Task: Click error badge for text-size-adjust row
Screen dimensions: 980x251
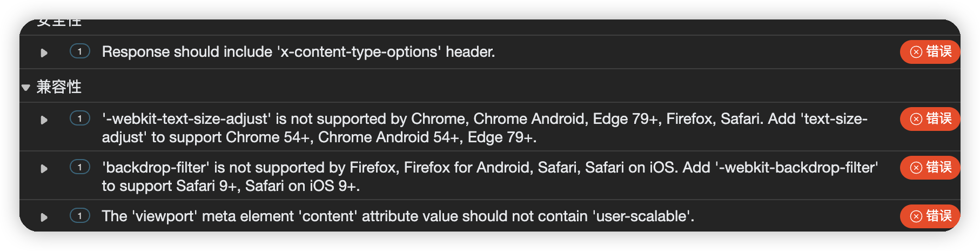Action: (x=930, y=119)
